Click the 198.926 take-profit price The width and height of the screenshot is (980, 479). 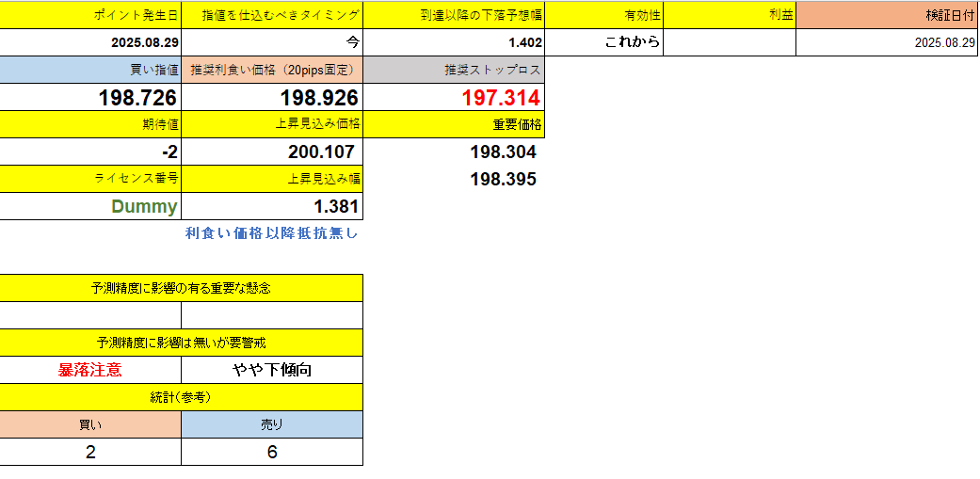272,97
